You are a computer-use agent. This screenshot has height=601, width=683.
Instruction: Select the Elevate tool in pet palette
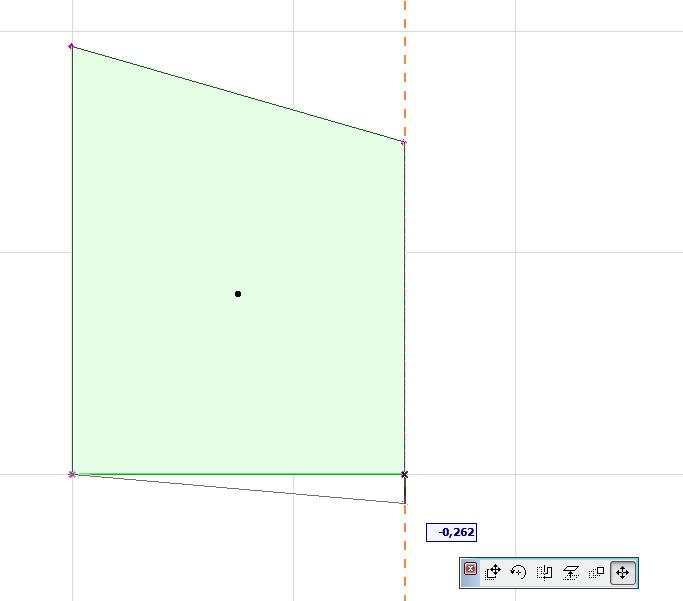[570, 572]
